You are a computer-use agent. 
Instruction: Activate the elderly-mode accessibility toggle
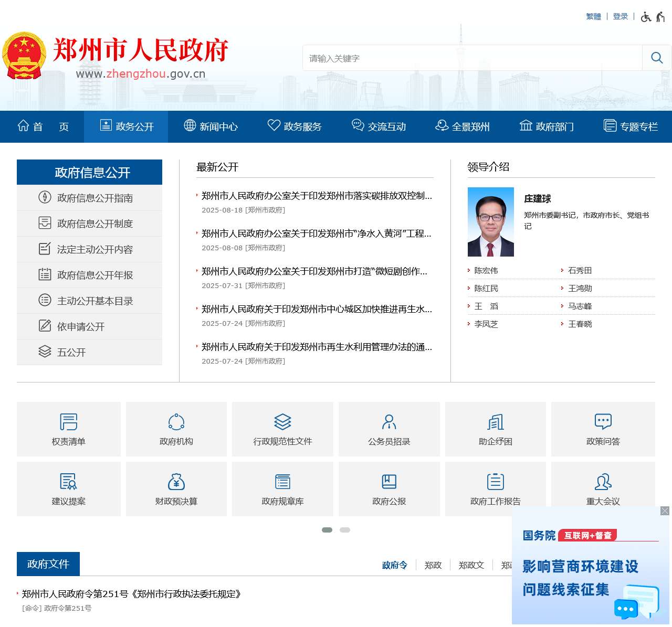pos(660,16)
